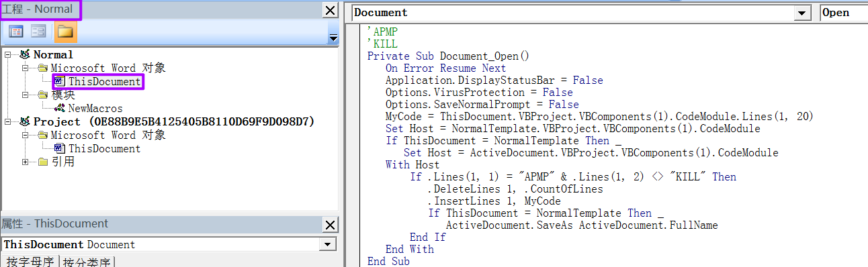
Task: Collapse the Project (0E88B9E5...) node
Action: [7, 122]
